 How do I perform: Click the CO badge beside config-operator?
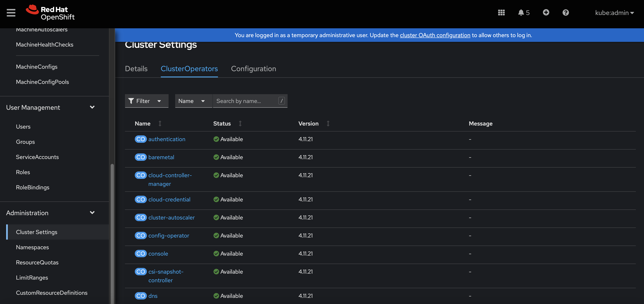(141, 236)
